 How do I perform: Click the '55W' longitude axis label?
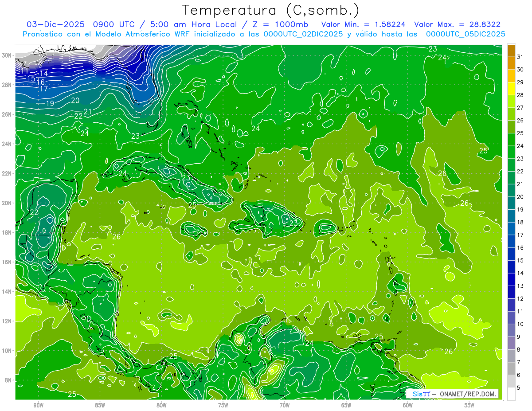469,405
